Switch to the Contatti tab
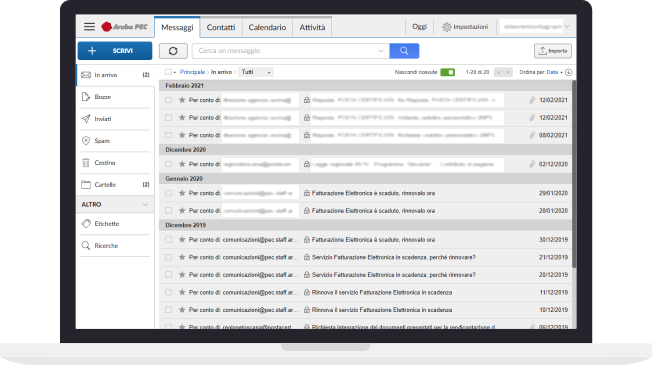 (x=221, y=27)
